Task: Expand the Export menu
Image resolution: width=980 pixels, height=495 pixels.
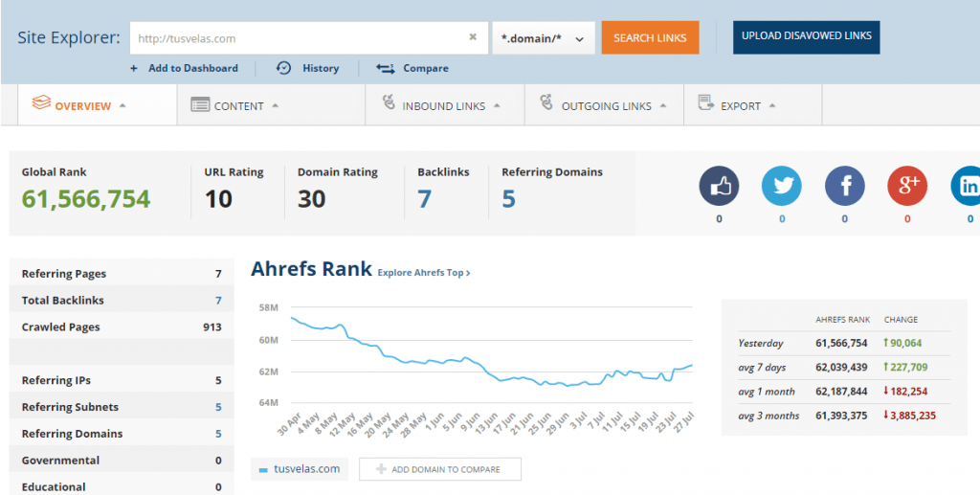Action: point(740,106)
